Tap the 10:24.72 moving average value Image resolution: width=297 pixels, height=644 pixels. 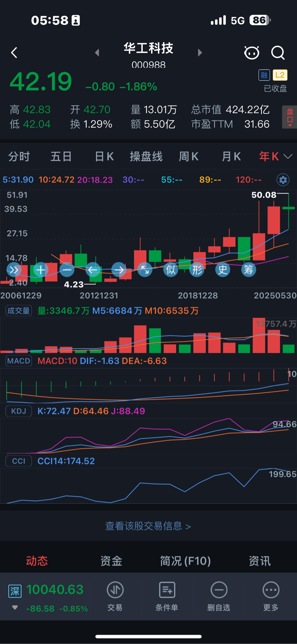coord(56,180)
